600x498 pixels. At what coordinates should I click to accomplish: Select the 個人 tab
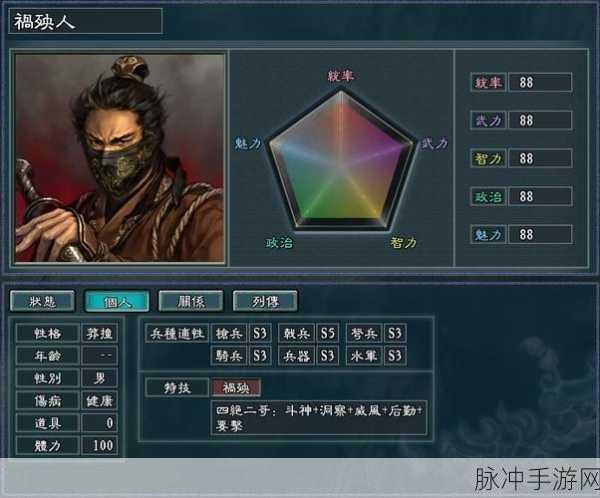click(x=117, y=301)
